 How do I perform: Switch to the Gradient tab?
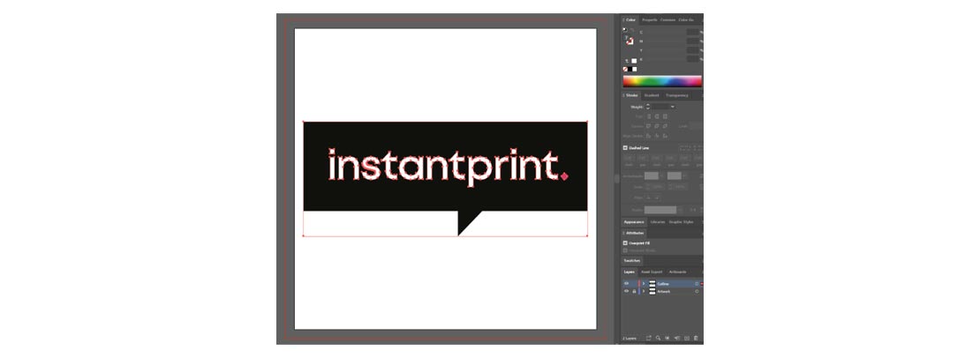(x=652, y=95)
